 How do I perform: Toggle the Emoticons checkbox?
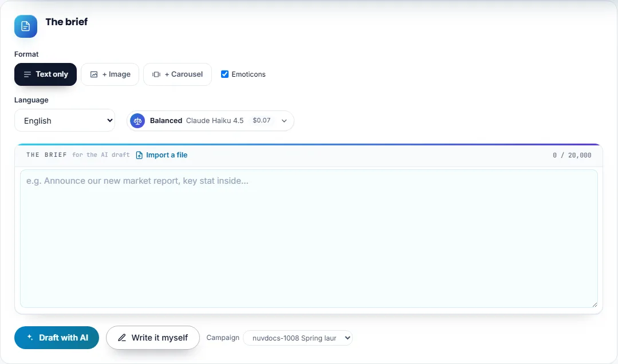click(225, 74)
